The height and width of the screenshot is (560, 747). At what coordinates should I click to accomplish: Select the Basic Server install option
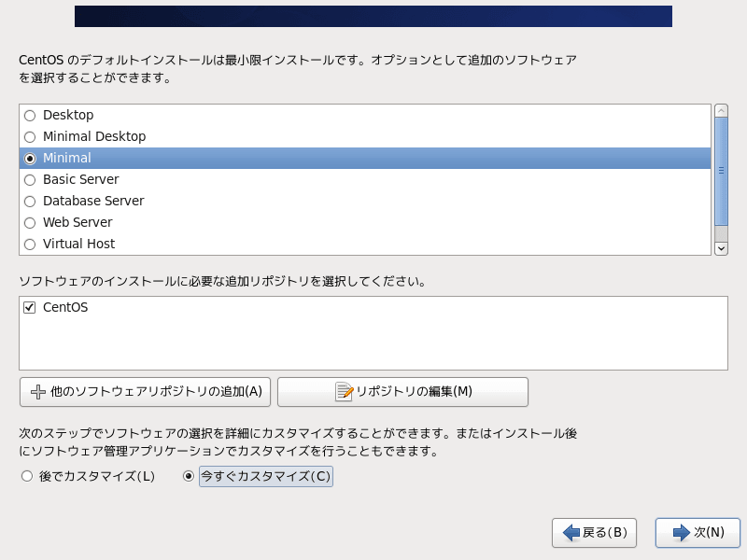(x=29, y=179)
